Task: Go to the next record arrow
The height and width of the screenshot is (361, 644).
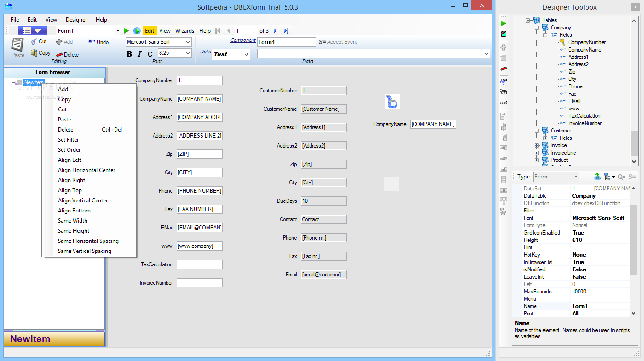Action: click(x=275, y=31)
